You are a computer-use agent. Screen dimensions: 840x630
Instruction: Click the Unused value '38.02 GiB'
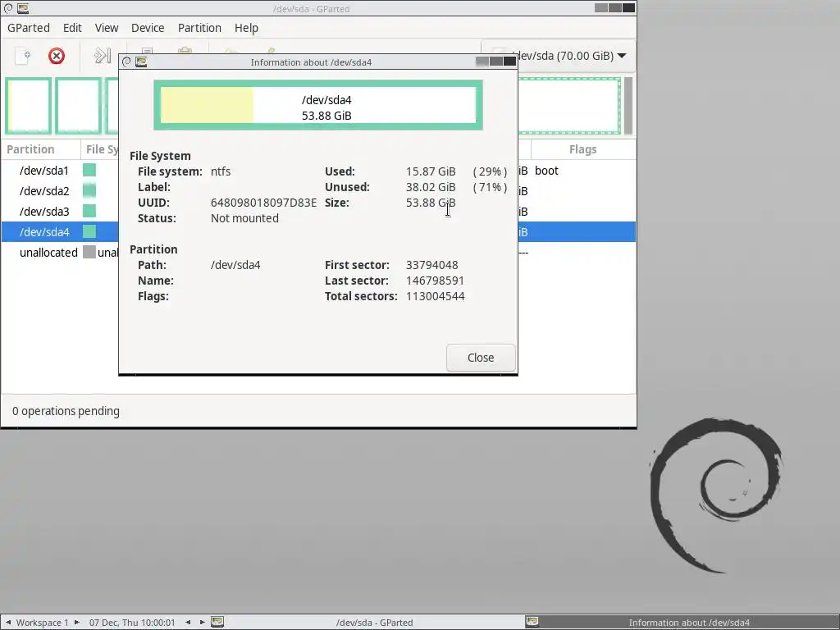coord(431,187)
